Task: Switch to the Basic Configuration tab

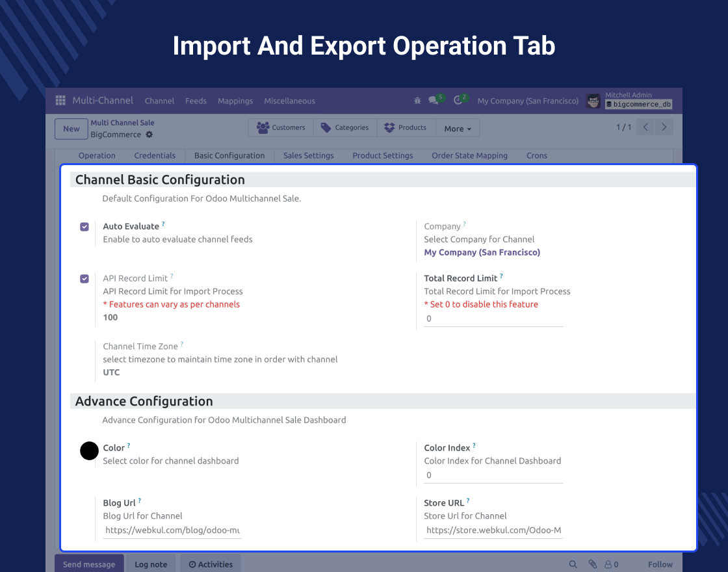Action: (x=229, y=155)
